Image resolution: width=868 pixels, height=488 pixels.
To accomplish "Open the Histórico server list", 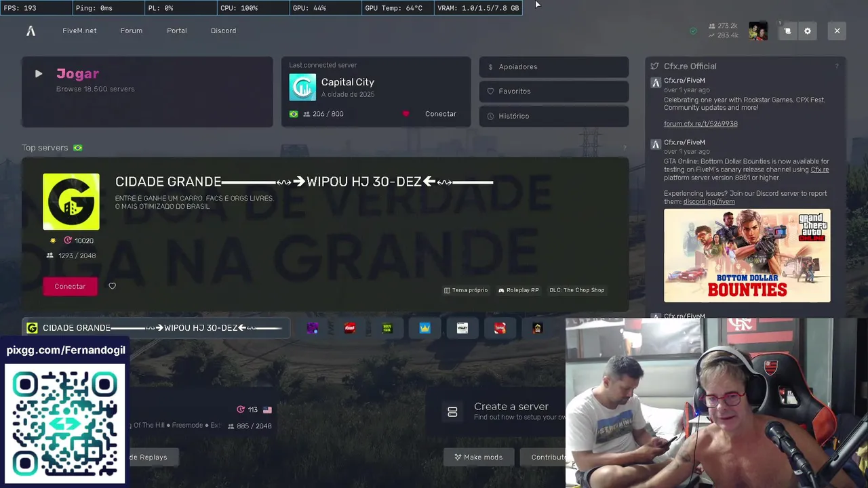I will pyautogui.click(x=554, y=116).
